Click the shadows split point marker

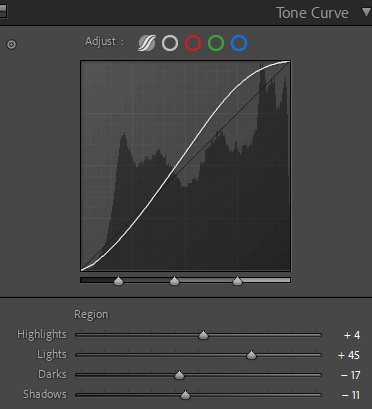click(118, 281)
